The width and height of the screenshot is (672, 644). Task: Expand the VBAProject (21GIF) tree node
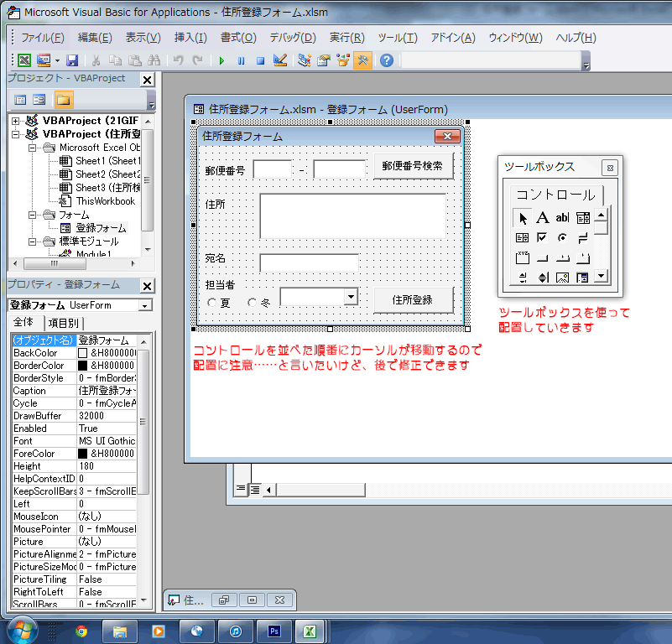pos(15,122)
